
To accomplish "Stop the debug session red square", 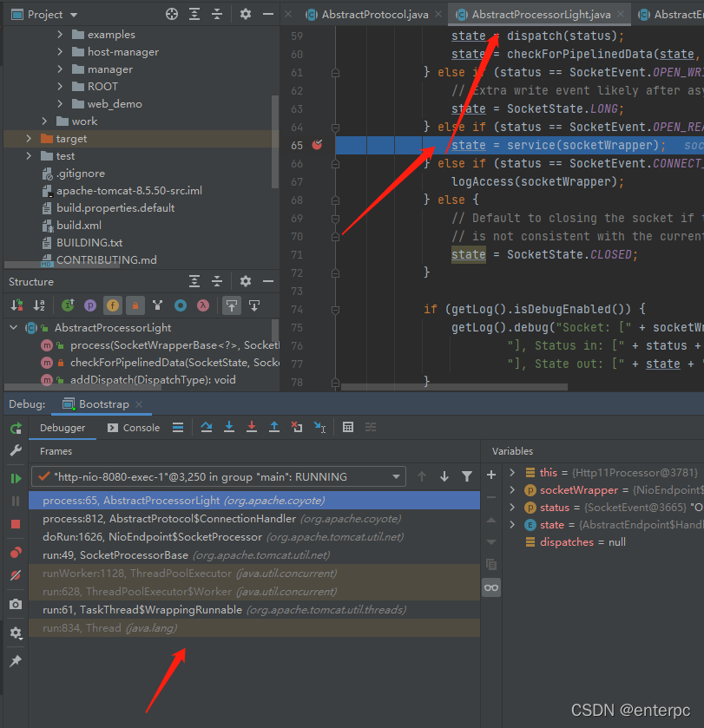I will click(16, 524).
